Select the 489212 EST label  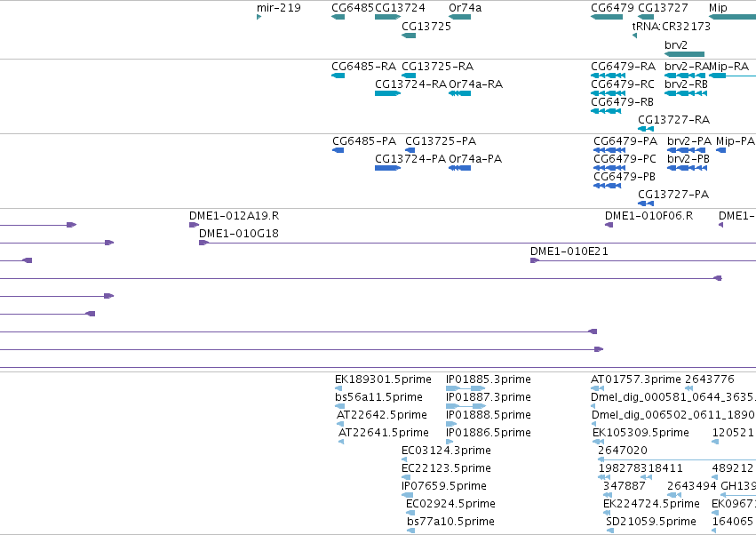(732, 468)
